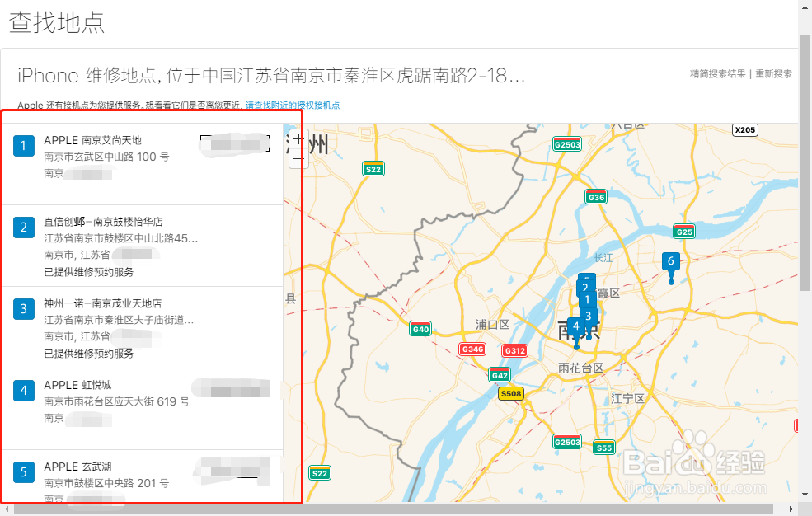Click the G40 highway marker on map
Viewport: 812px width, 516px height.
(x=420, y=329)
